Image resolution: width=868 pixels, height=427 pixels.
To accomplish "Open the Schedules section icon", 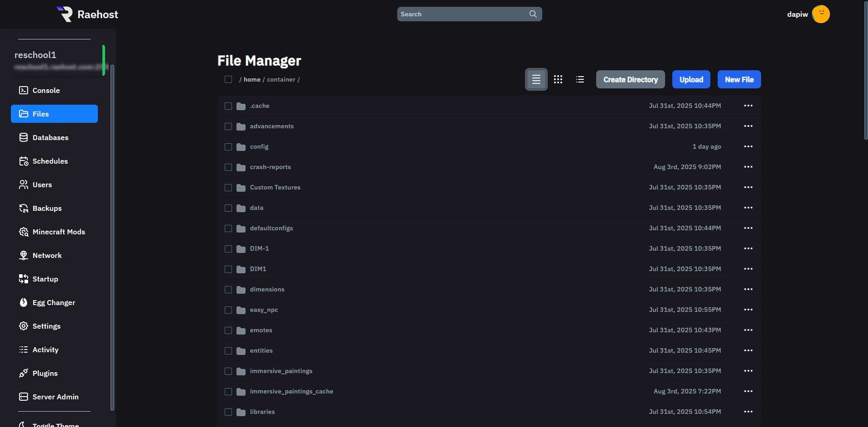I will point(23,161).
